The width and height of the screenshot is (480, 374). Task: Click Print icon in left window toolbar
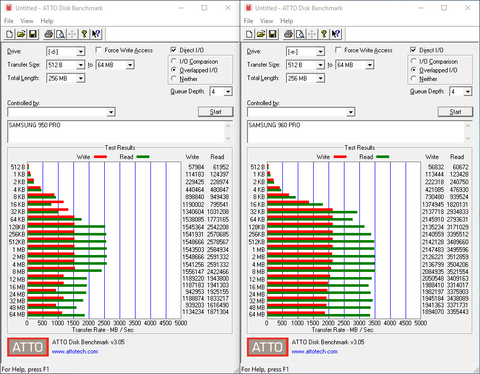tap(49, 34)
